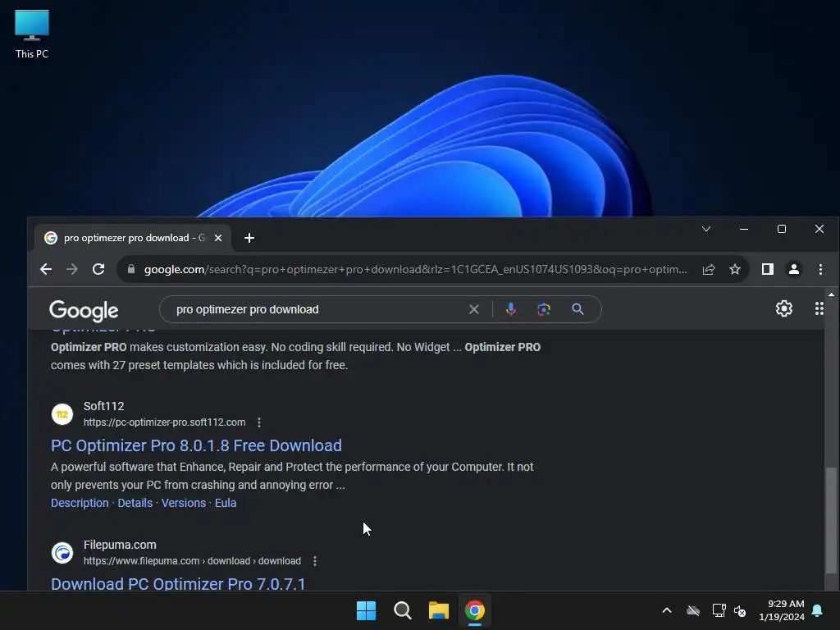The image size is (840, 630).
Task: Select the 'pro optimezer pro download' tab
Action: pyautogui.click(x=133, y=238)
